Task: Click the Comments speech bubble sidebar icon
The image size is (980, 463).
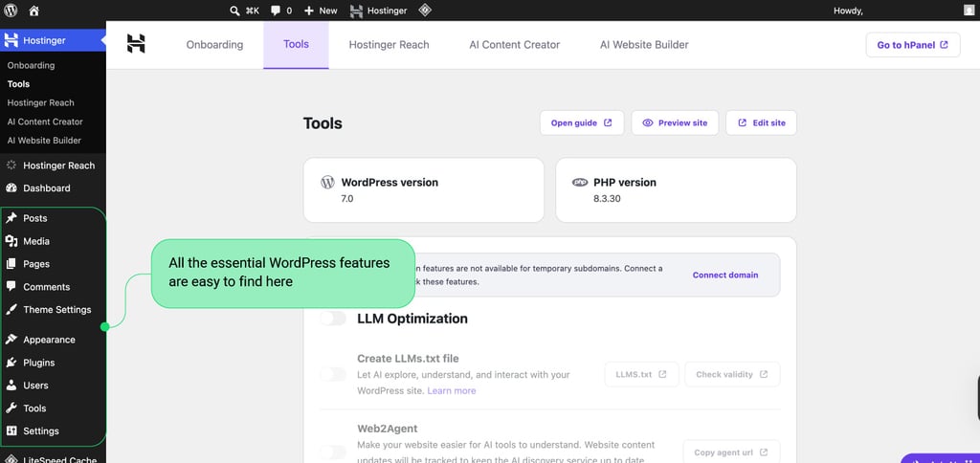Action: (11, 286)
